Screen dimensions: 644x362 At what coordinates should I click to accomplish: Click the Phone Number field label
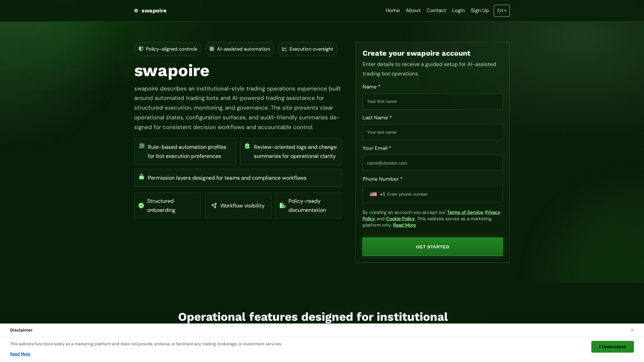382,179
